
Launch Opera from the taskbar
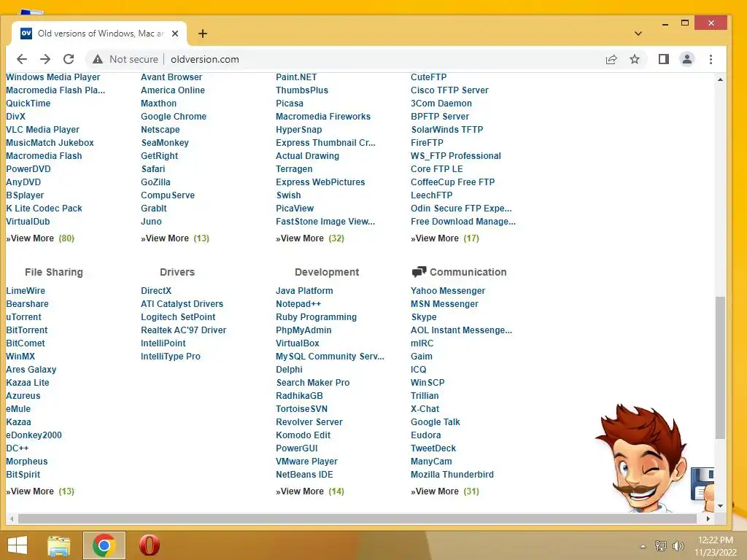[x=149, y=545]
